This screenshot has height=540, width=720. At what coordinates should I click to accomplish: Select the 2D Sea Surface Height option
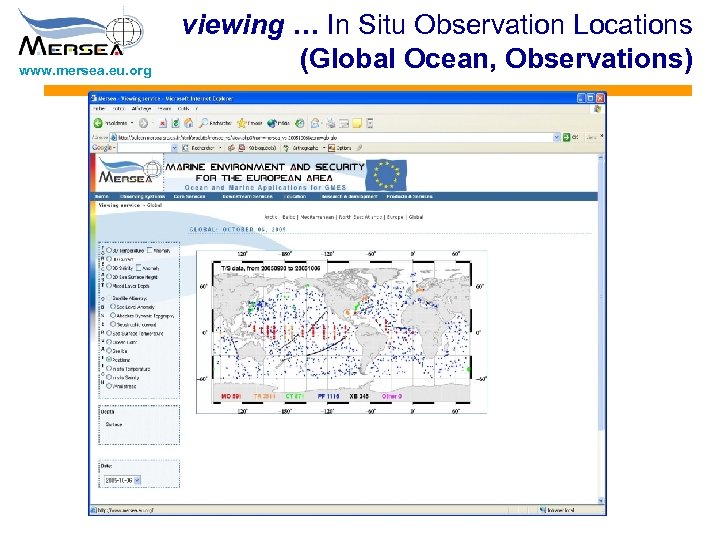tap(109, 276)
